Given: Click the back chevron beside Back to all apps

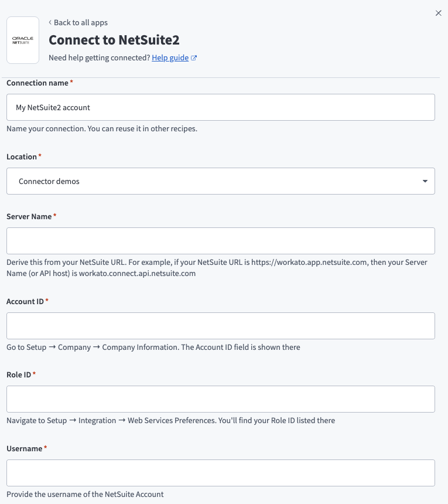Looking at the screenshot, I should [50, 22].
